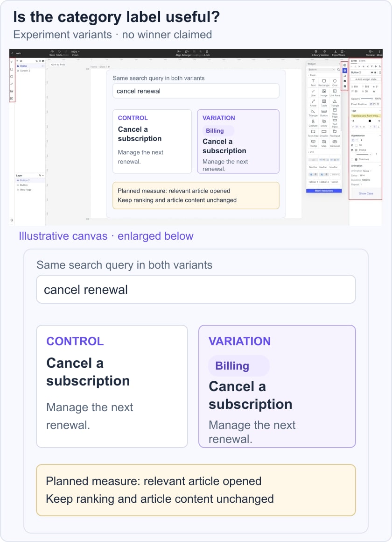The width and height of the screenshot is (392, 542).
Task: Open the Align dropdown in top bar
Action: click(x=179, y=53)
